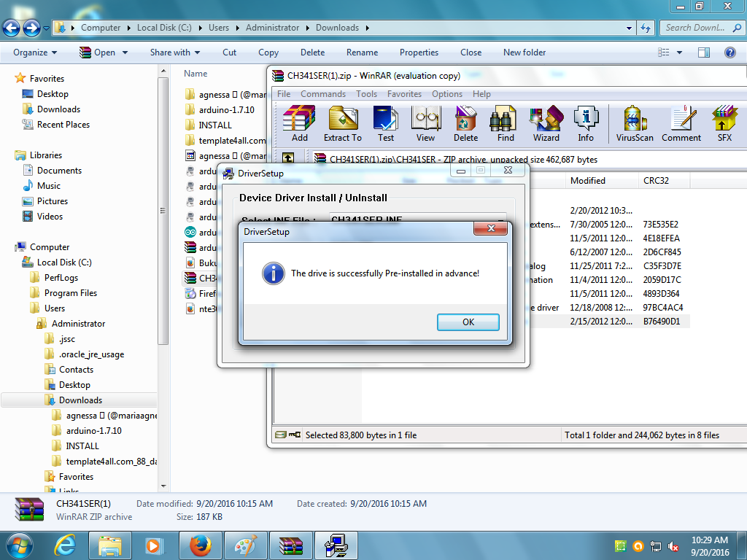
Task: Click the WinRAR Add toolbar icon
Action: point(299,124)
